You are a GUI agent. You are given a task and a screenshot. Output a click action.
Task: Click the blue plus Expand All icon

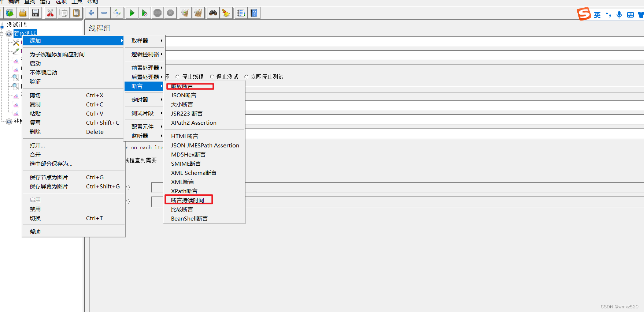pos(91,13)
